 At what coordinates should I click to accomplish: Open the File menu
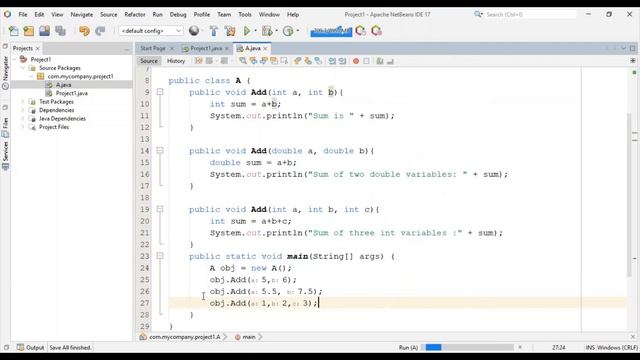[x=23, y=14]
